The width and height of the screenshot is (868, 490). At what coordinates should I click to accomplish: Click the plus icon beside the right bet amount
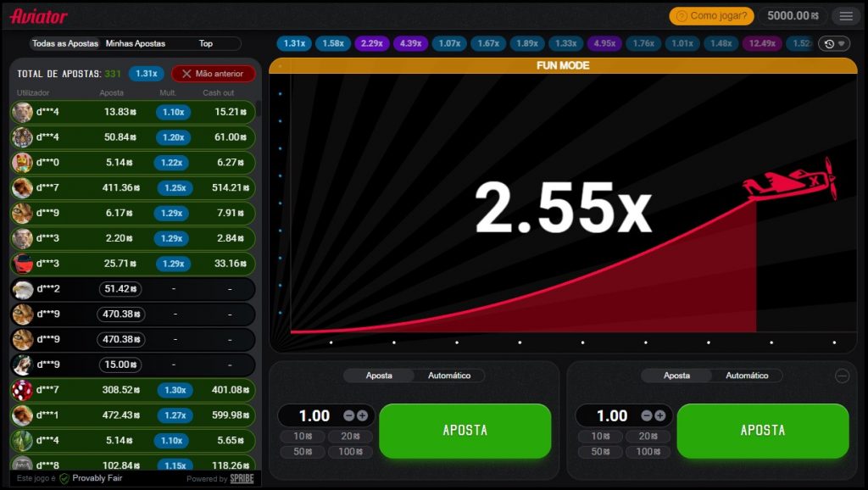(660, 415)
